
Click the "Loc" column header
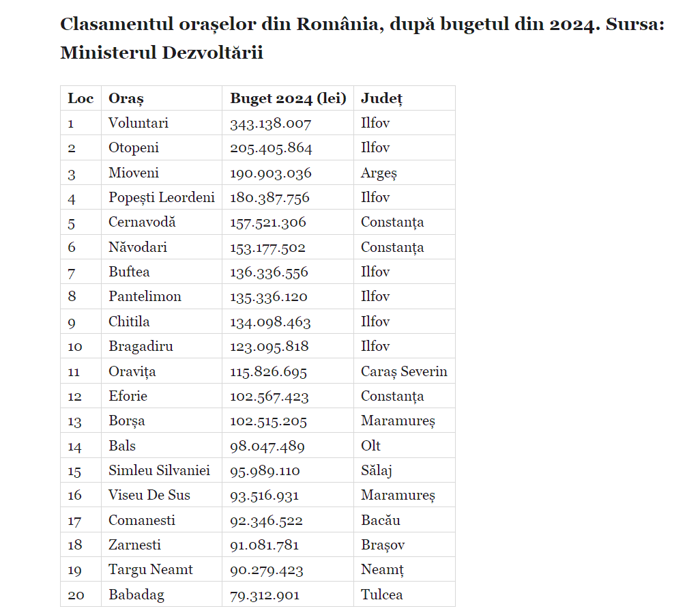coord(81,98)
